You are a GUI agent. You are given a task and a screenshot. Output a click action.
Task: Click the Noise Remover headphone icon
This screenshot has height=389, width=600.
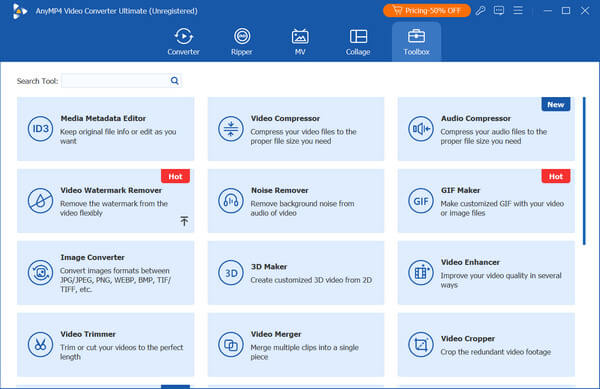(x=231, y=201)
